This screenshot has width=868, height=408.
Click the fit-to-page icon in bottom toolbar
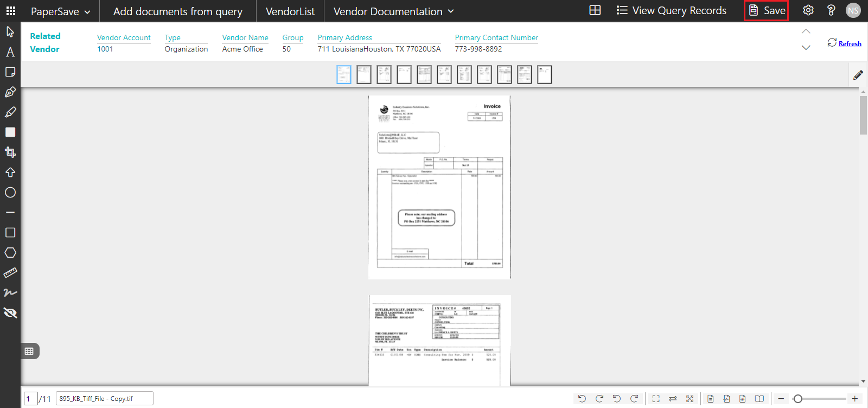coord(656,399)
